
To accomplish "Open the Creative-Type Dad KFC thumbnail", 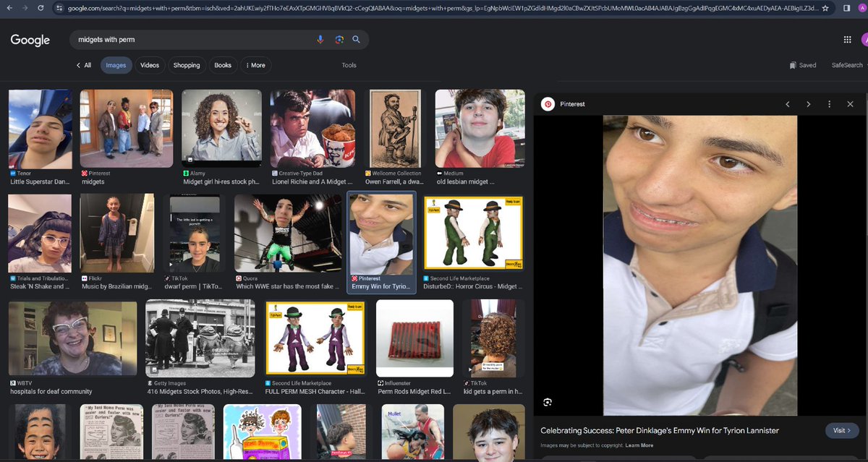I will click(x=312, y=129).
